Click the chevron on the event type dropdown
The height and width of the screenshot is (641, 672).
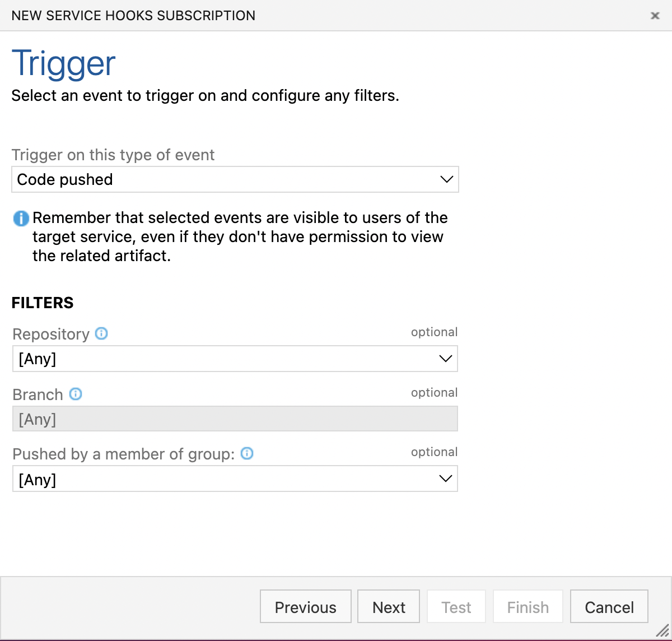[x=446, y=179]
